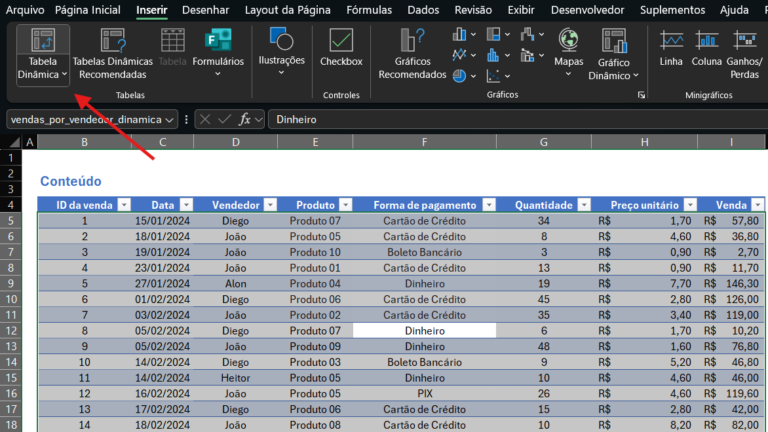Screen dimensions: 768x432
Task: Open Gráficos Recomendados
Action: click(x=412, y=54)
